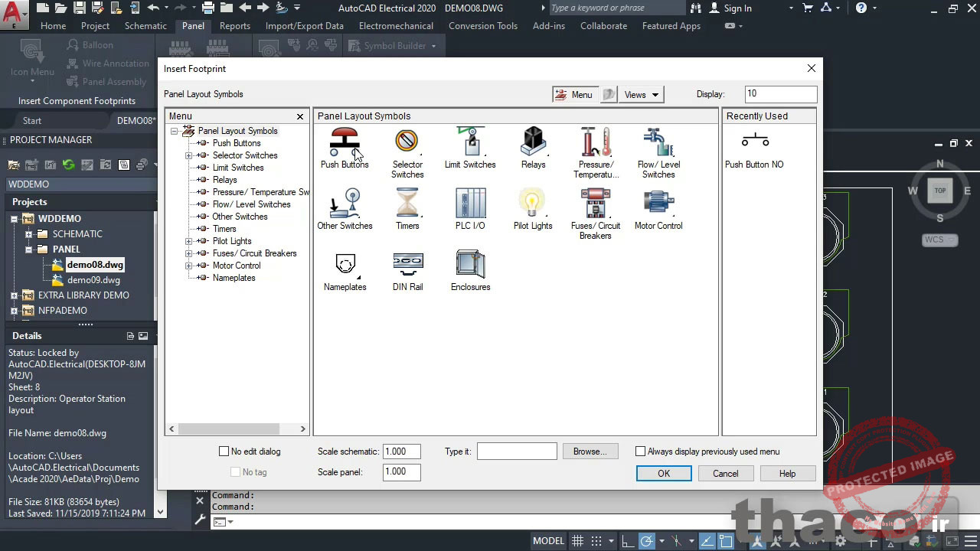The width and height of the screenshot is (980, 551).
Task: Select the Motor Control footprint icon
Action: pos(658,203)
